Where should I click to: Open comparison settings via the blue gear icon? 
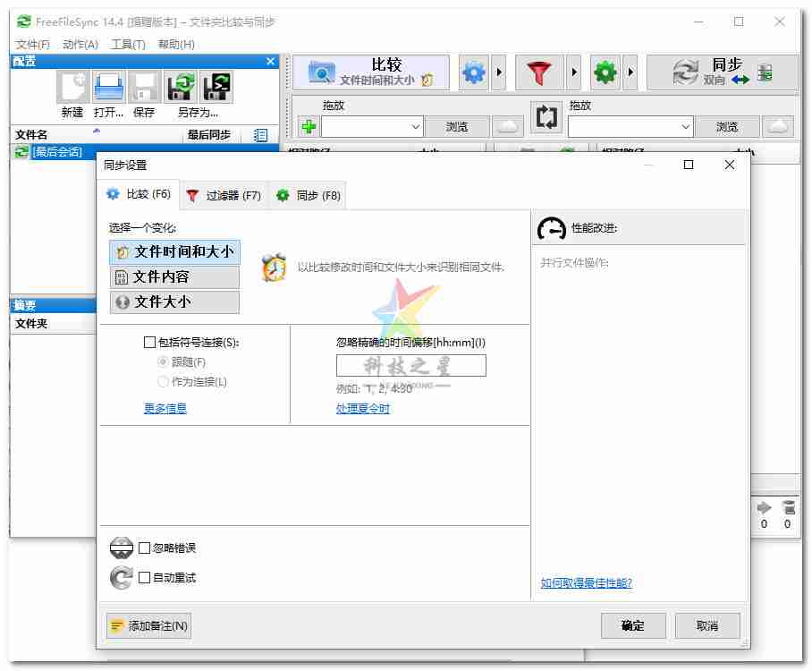473,72
